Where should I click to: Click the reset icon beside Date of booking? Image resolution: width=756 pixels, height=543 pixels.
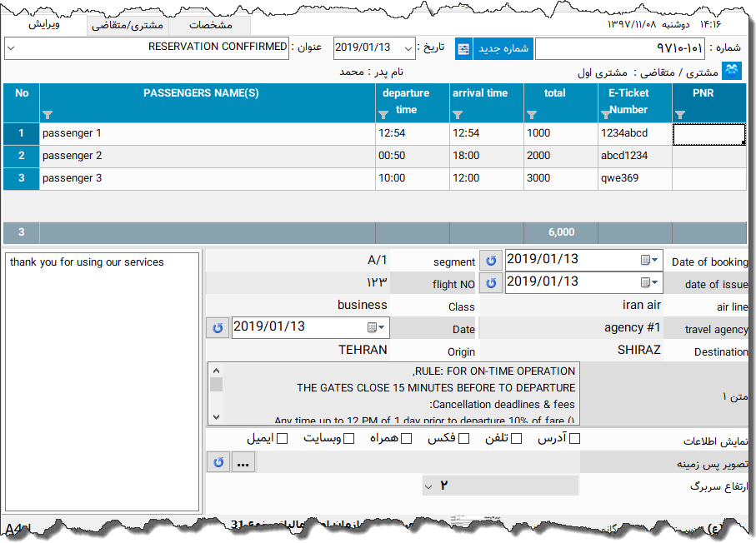[492, 261]
